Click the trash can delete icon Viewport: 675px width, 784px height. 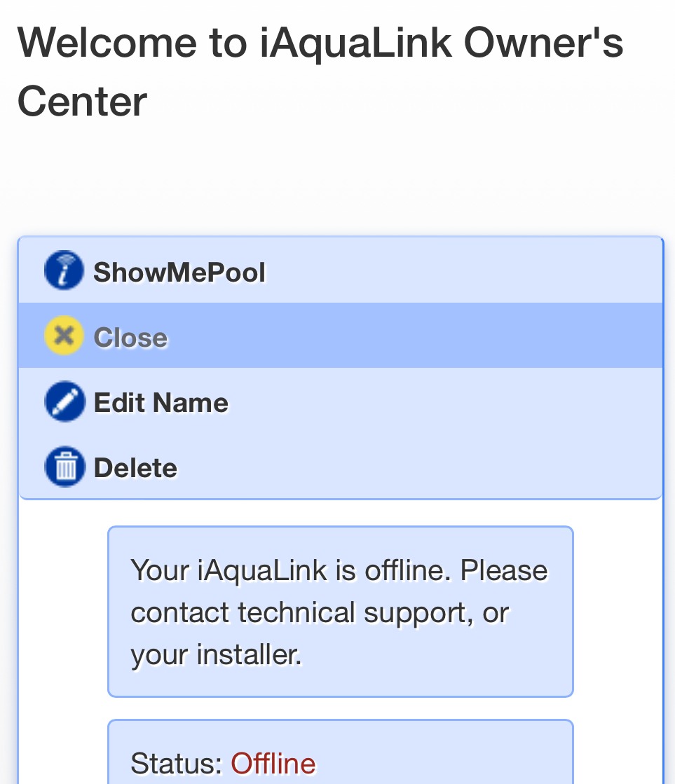(x=64, y=467)
